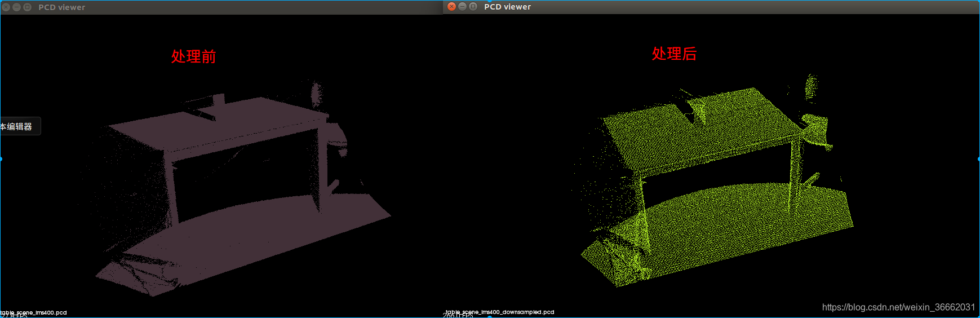Click the '本编辑器' tooltip label
The height and width of the screenshot is (318, 980).
[17, 126]
